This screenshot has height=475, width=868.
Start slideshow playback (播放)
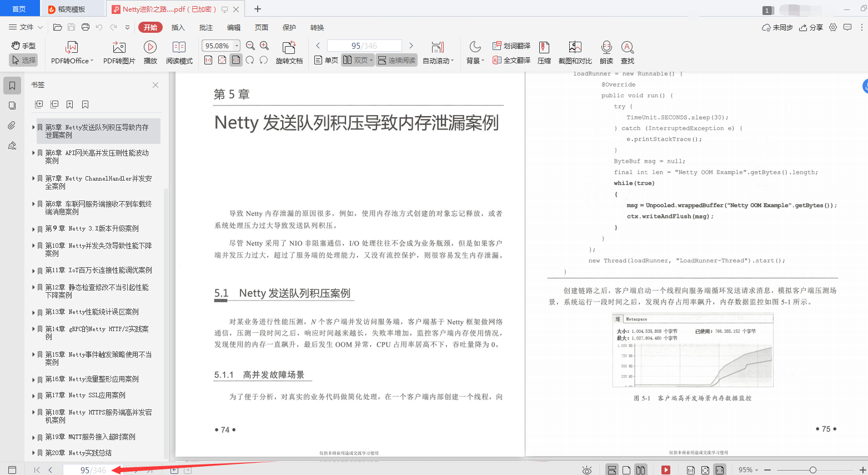point(150,53)
